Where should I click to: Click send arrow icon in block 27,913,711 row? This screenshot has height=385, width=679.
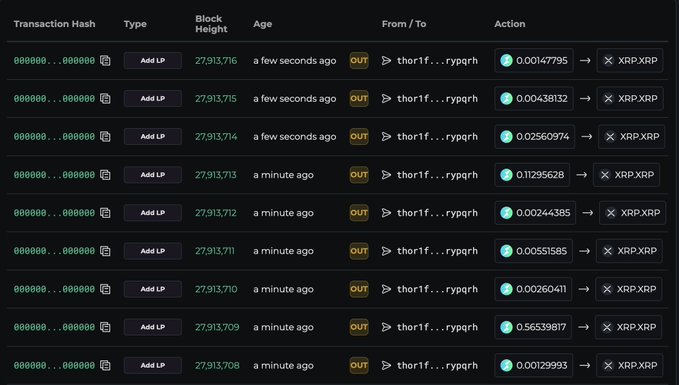click(x=386, y=251)
